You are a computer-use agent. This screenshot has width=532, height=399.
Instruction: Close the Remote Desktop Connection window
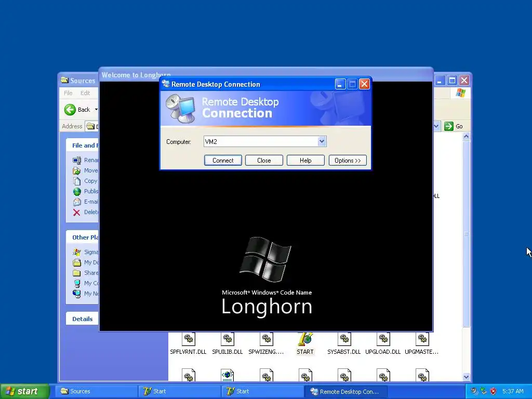[x=364, y=84]
